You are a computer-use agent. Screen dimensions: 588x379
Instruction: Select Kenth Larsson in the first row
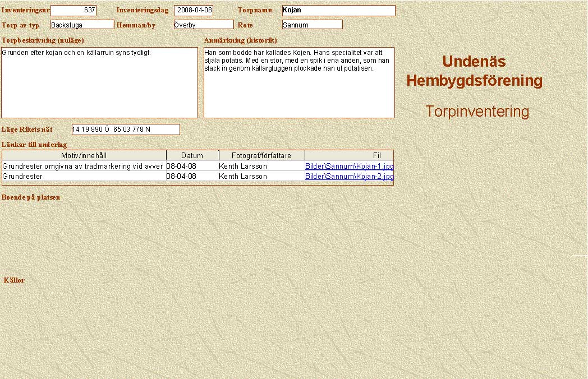(x=261, y=167)
